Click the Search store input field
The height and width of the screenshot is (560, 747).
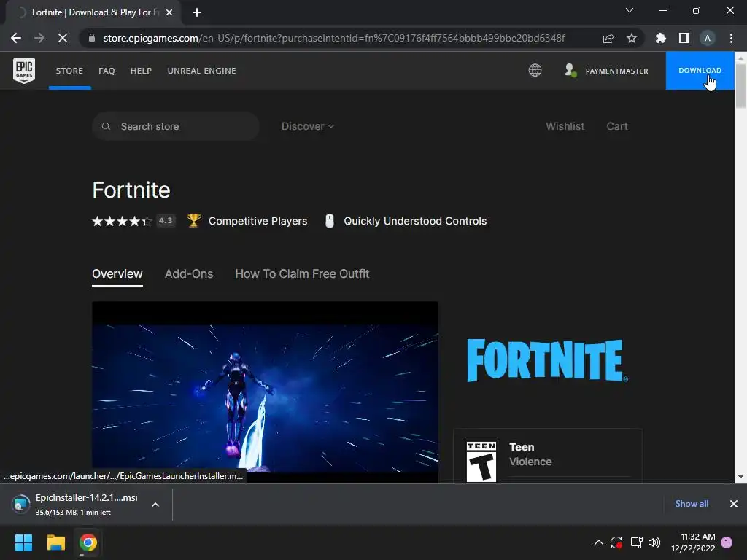click(x=176, y=126)
